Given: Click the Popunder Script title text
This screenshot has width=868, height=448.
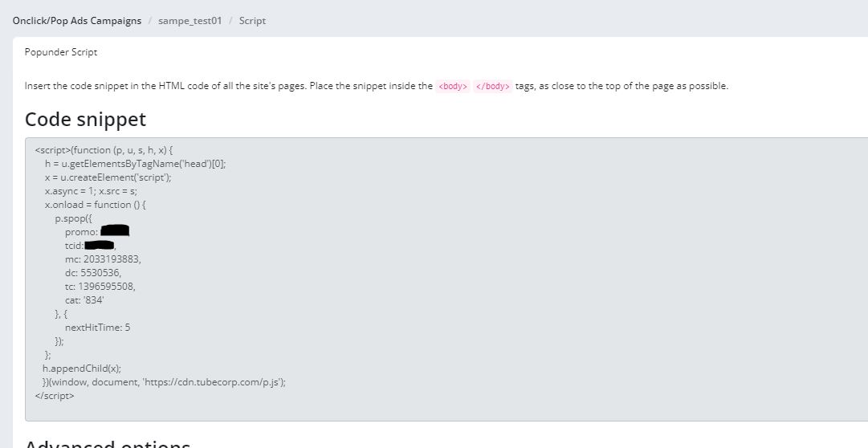Looking at the screenshot, I should tap(61, 52).
